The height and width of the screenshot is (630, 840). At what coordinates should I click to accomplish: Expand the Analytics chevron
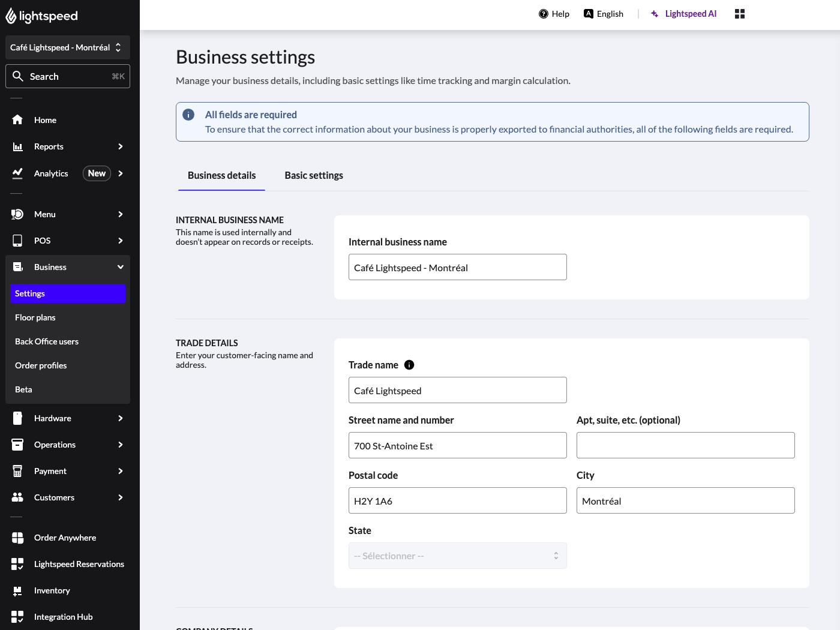pos(121,173)
